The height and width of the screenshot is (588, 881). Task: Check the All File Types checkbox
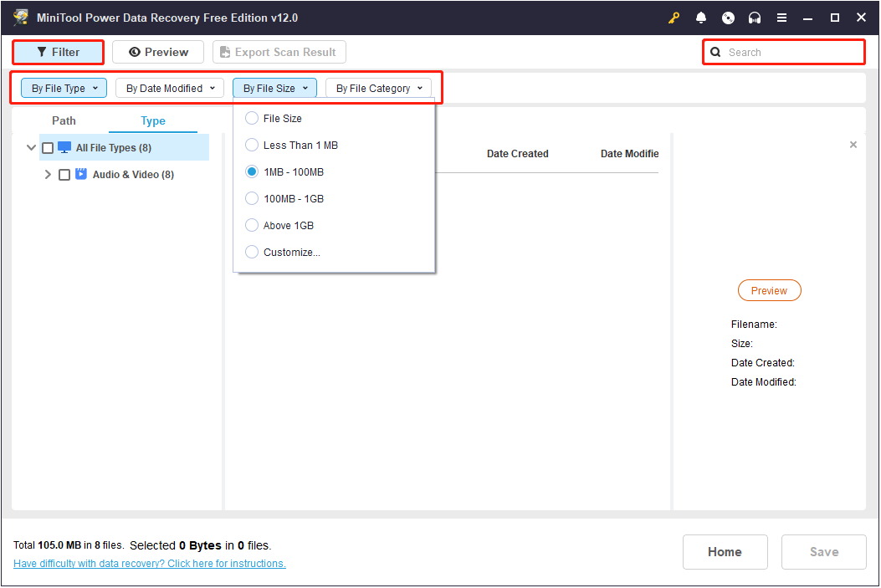[48, 148]
